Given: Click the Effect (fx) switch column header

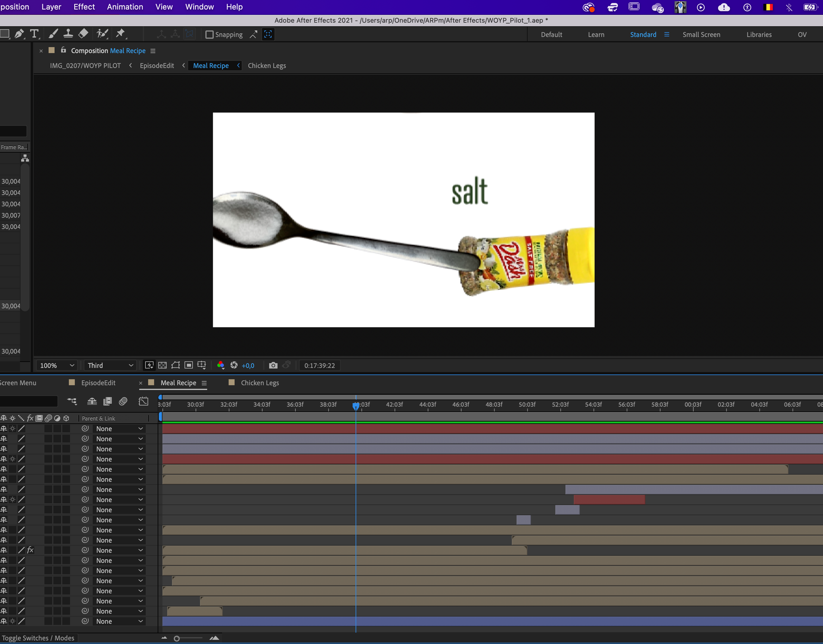Looking at the screenshot, I should coord(30,418).
